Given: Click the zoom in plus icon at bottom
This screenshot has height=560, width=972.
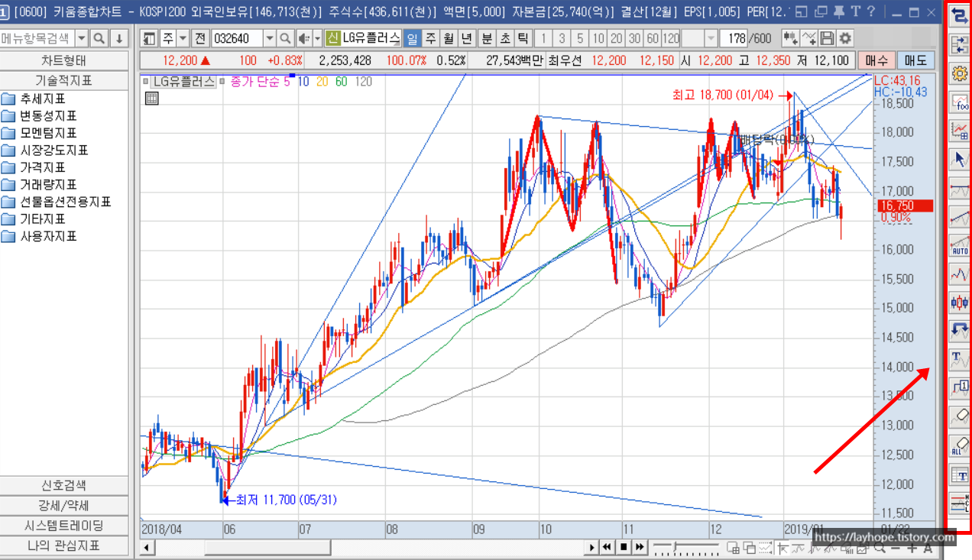Looking at the screenshot, I should (912, 547).
